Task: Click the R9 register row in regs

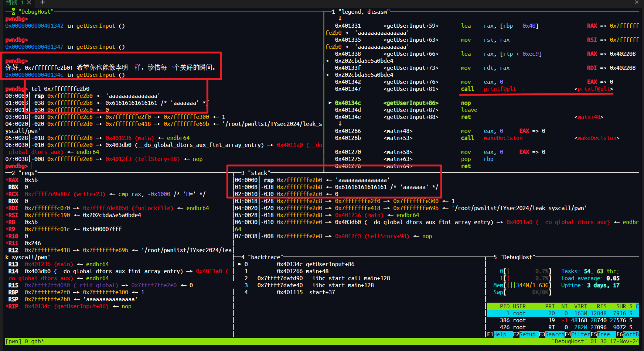Action: click(64, 229)
